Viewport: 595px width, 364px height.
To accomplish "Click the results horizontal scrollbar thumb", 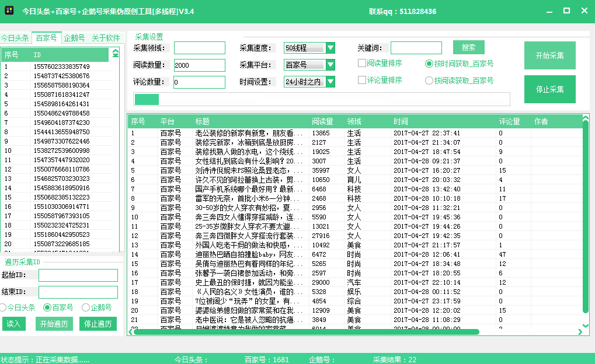I will click(306, 332).
